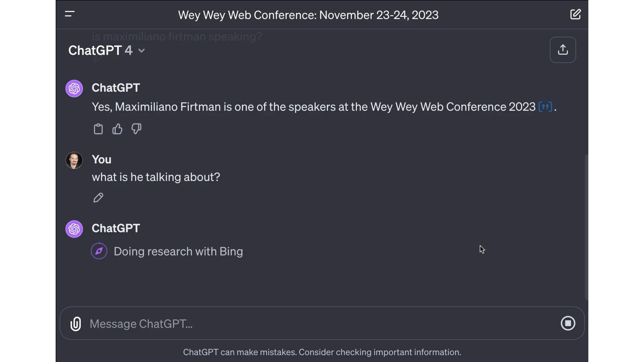Screen dimensions: 644x362
Task: Click the 'Doing research with Bing' status
Action: tap(178, 251)
